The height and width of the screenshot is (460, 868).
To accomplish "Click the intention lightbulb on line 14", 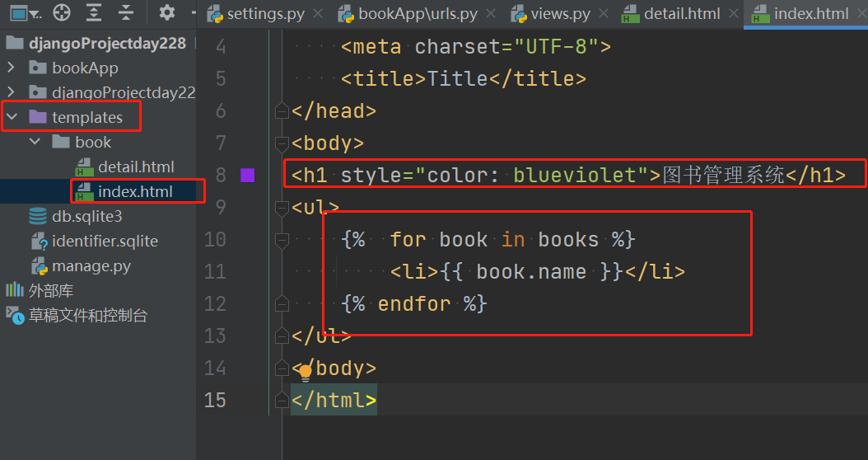I will coord(305,373).
